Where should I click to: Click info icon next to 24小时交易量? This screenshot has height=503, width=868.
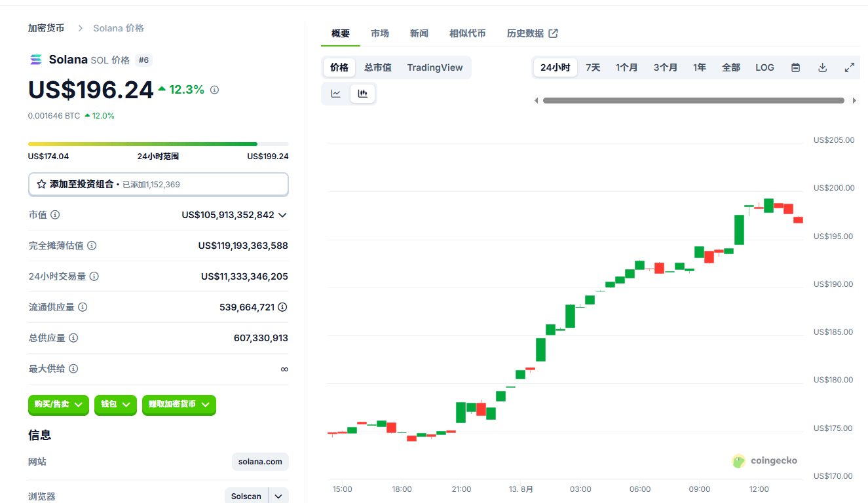tap(94, 276)
